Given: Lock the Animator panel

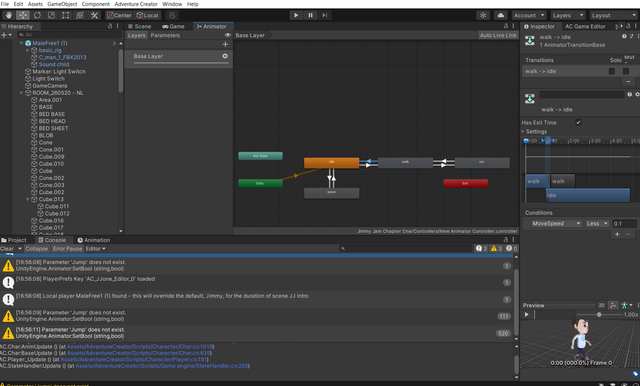Looking at the screenshot, I should point(506,26).
